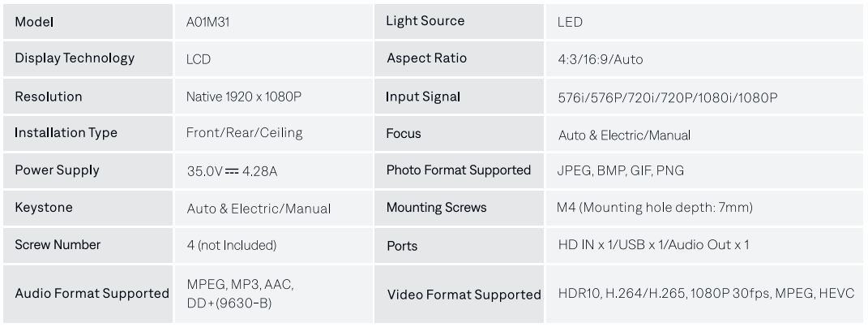Click the Display Technology label
This screenshot has width=868, height=327.
(75, 58)
